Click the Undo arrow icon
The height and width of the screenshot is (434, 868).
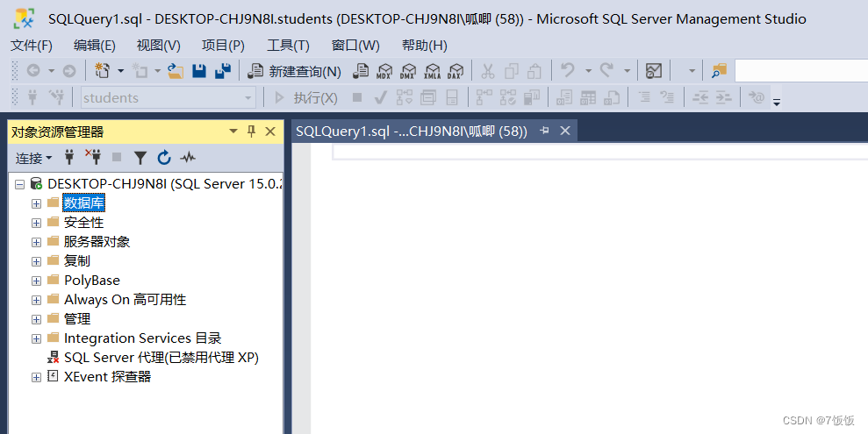click(568, 70)
